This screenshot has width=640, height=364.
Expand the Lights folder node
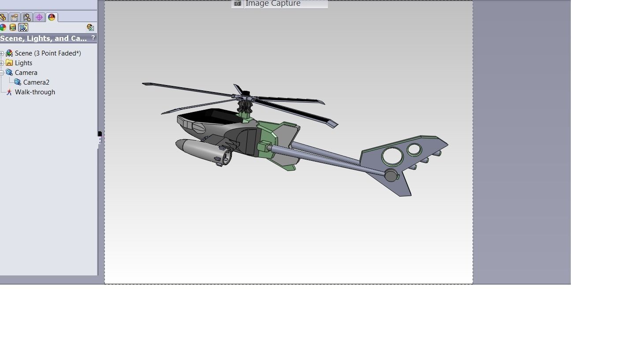point(2,63)
